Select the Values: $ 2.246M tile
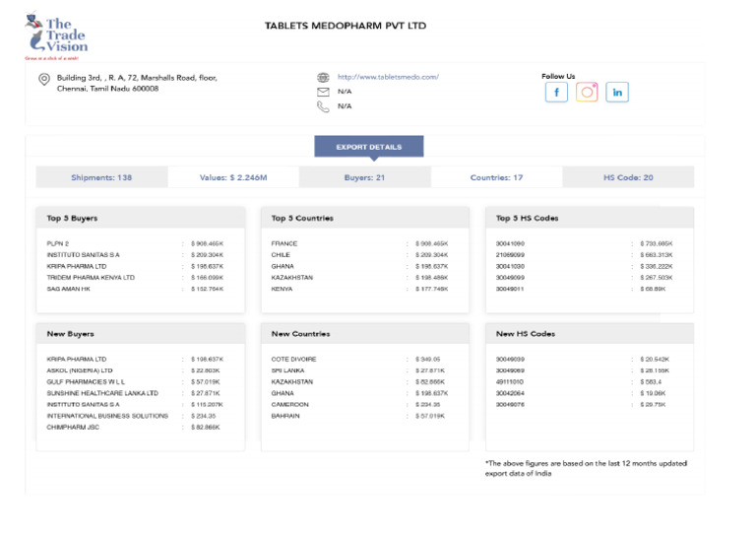The height and width of the screenshot is (535, 756). tap(233, 177)
